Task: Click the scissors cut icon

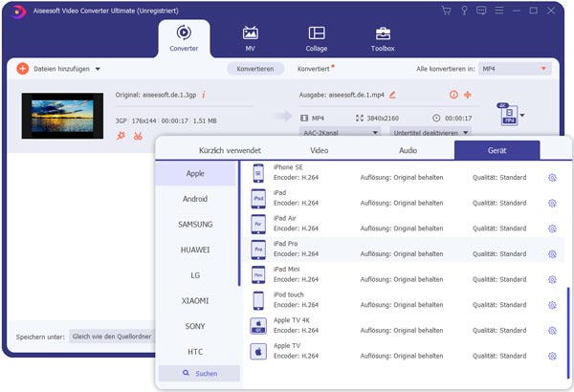Action: coord(137,136)
